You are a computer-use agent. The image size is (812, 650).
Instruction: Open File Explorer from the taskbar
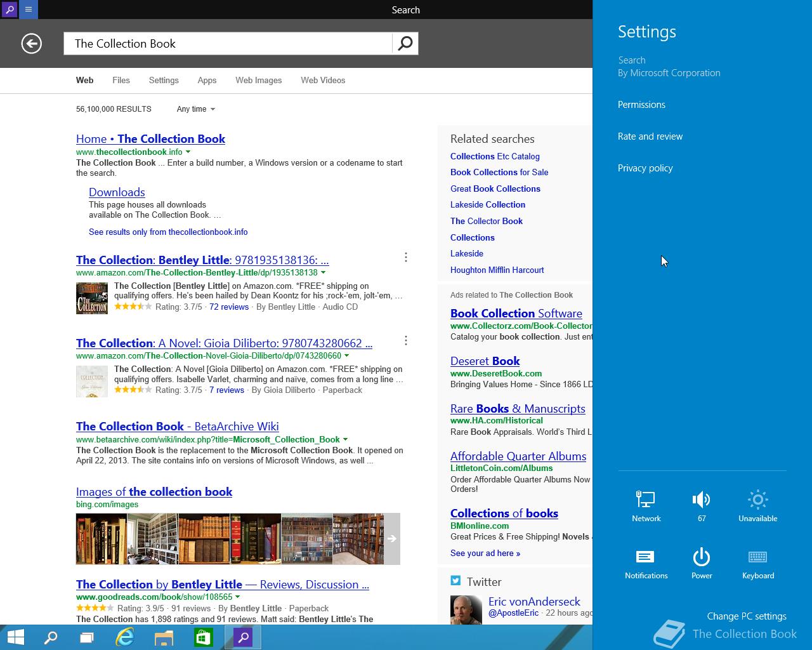coord(164,637)
